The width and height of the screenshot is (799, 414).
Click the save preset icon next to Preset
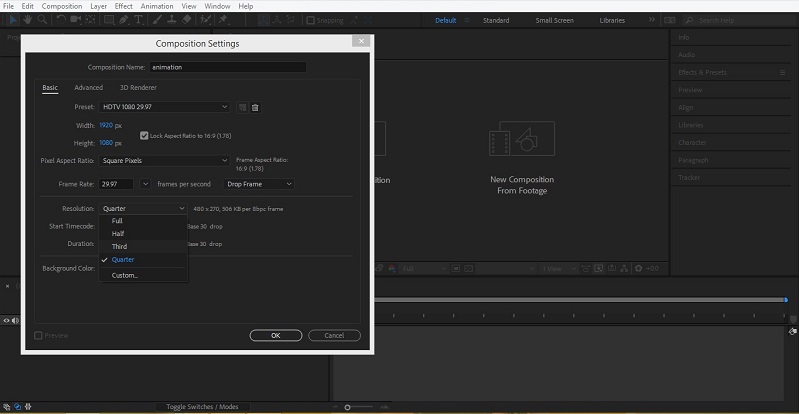pos(243,107)
